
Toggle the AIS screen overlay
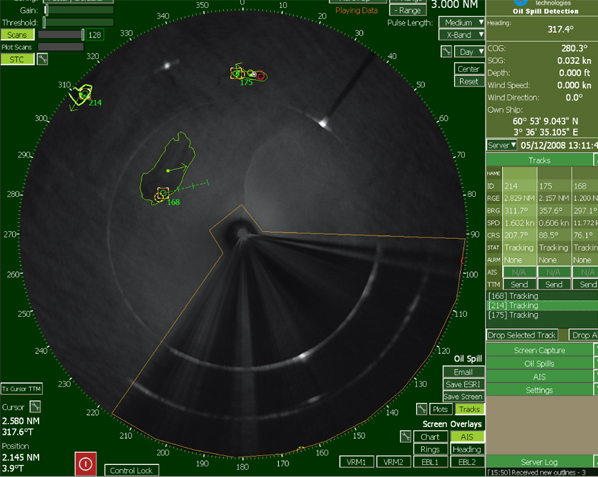tap(467, 437)
